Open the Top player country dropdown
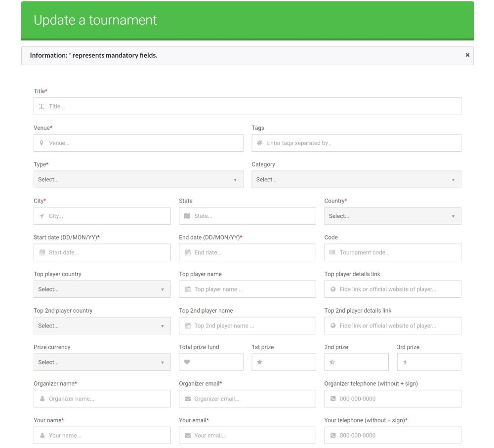This screenshot has height=448, width=494. click(102, 289)
